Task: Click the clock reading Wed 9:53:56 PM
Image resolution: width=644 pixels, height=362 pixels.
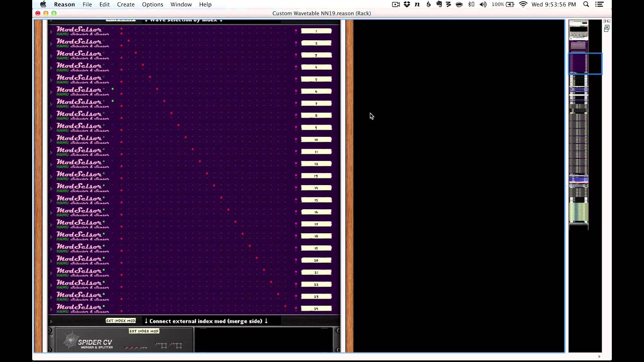Action: coord(553,4)
